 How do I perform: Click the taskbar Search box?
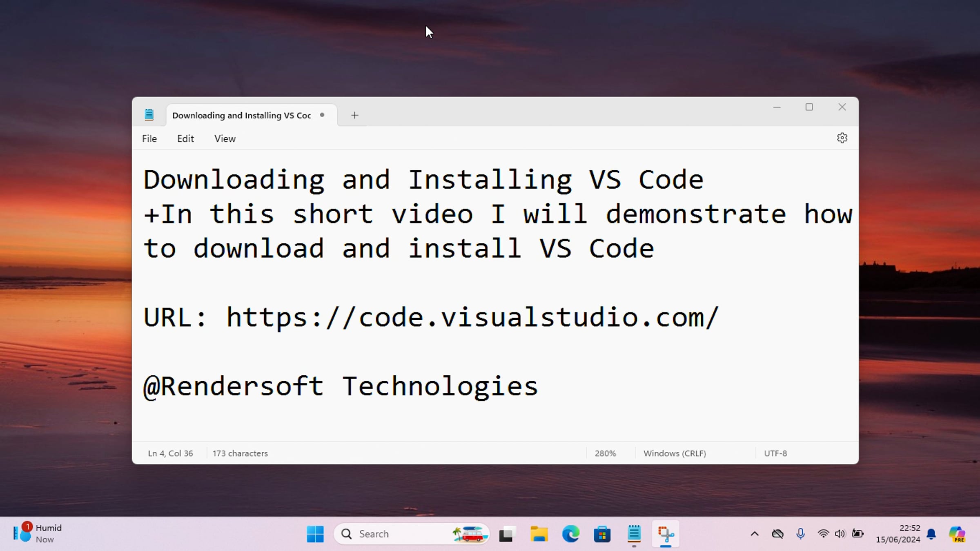coord(392,534)
